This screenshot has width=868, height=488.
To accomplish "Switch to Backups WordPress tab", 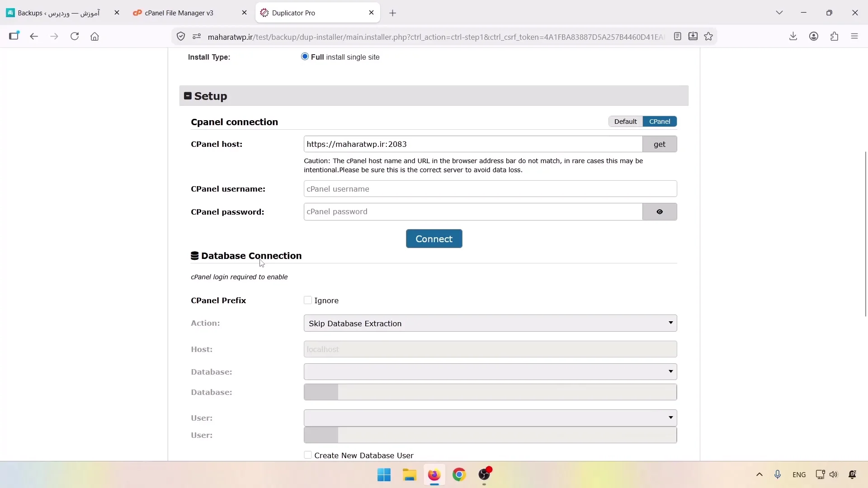I will click(x=63, y=13).
